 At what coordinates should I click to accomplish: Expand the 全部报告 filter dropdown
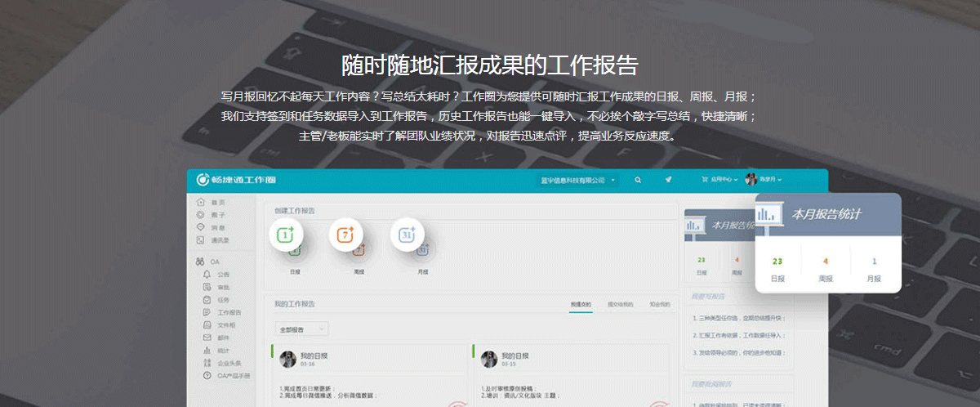pos(301,329)
